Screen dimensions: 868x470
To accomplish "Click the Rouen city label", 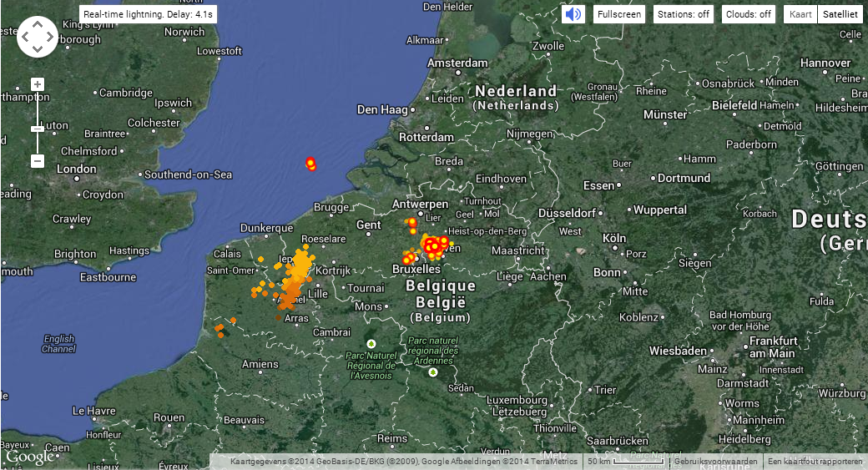I will pyautogui.click(x=169, y=417).
